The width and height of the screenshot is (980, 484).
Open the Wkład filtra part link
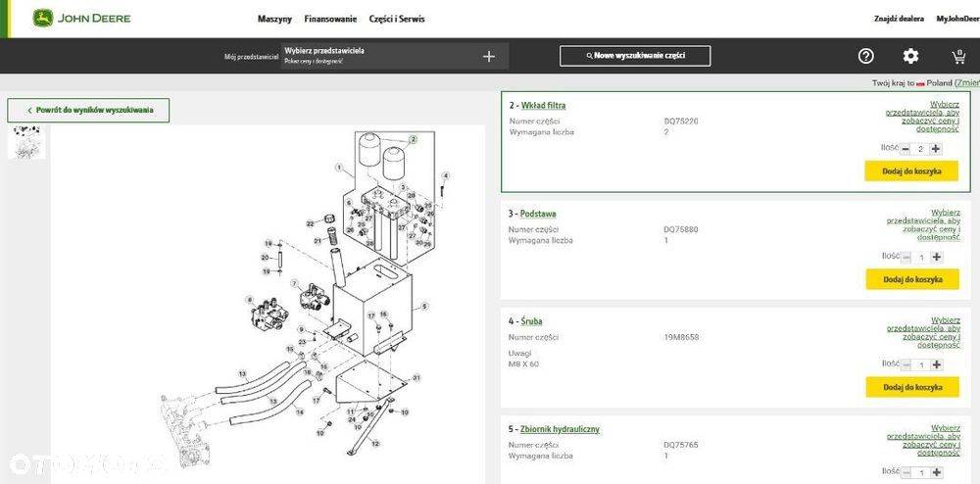[x=543, y=106]
